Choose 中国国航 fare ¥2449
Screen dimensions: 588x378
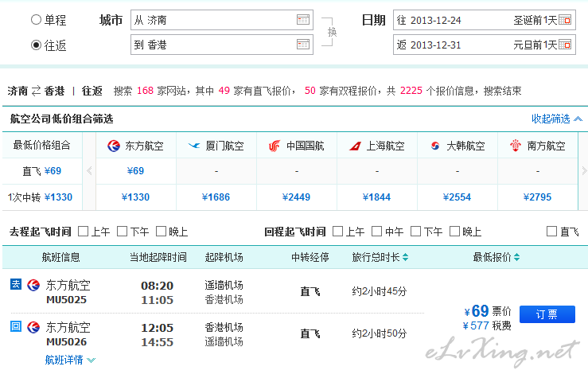tap(296, 197)
